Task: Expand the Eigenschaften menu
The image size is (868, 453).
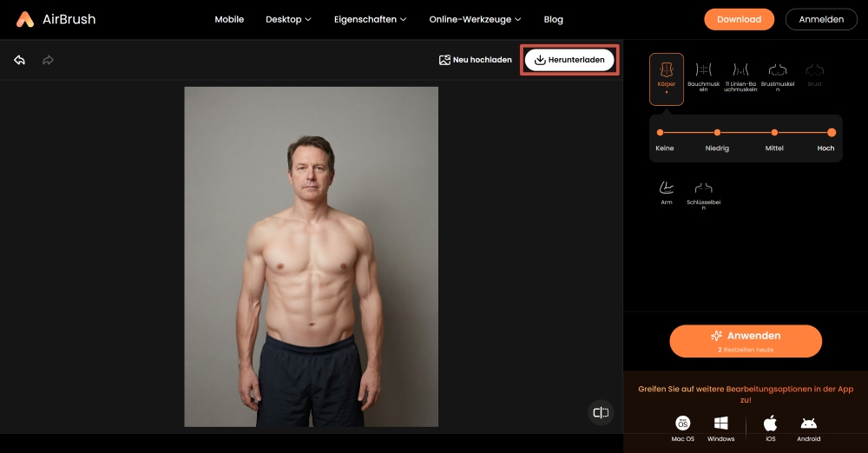Action: [371, 19]
